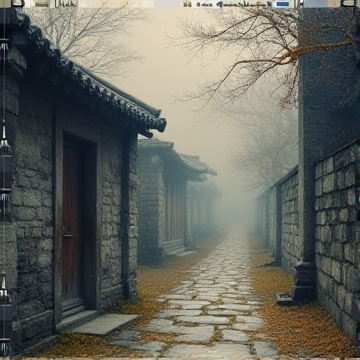Click the small blue button in top strip
The image size is (360, 360).
[283, 4]
